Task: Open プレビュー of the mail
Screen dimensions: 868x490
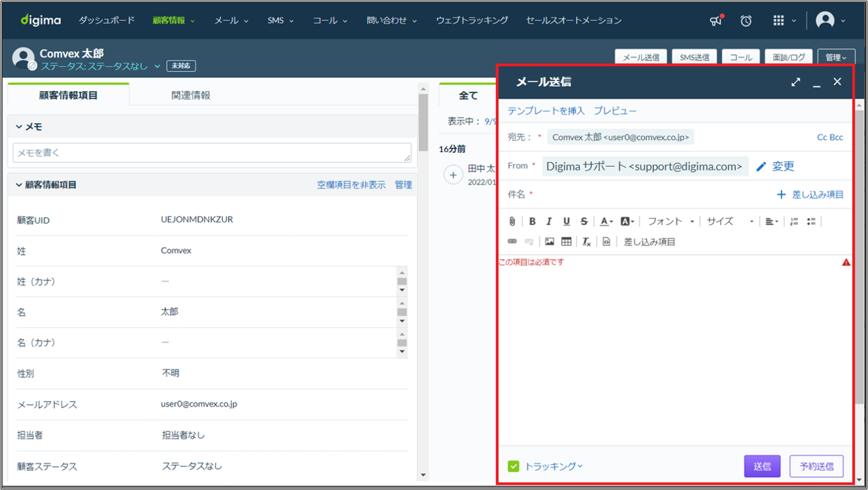Action: (x=615, y=111)
